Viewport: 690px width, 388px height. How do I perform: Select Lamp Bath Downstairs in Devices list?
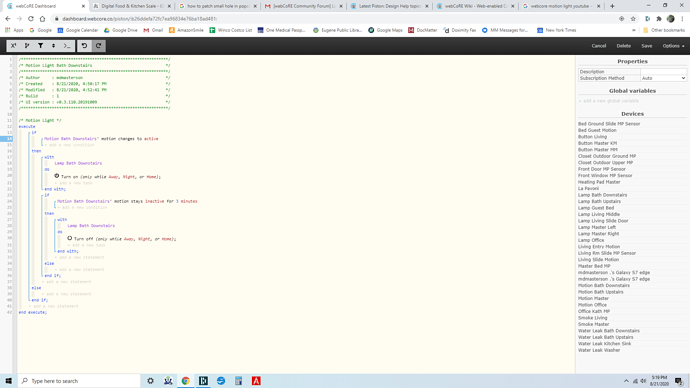[602, 195]
